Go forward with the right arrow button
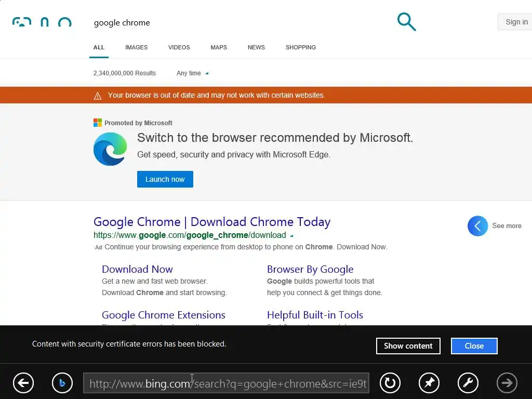This screenshot has width=532, height=399. point(507,383)
